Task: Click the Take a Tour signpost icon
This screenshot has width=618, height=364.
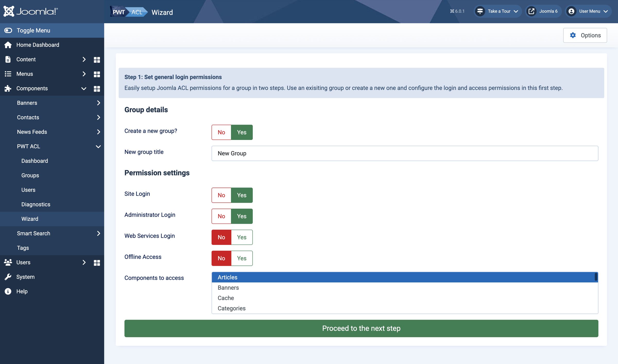Action: tap(480, 11)
